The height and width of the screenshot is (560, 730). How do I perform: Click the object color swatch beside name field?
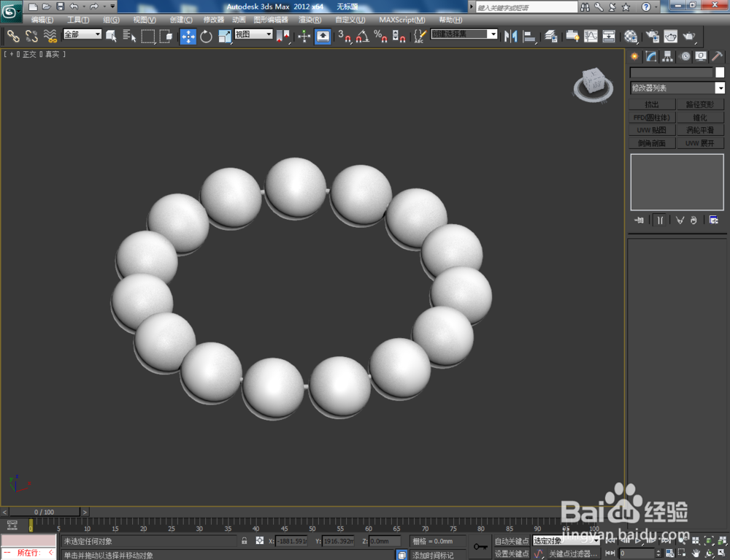718,72
